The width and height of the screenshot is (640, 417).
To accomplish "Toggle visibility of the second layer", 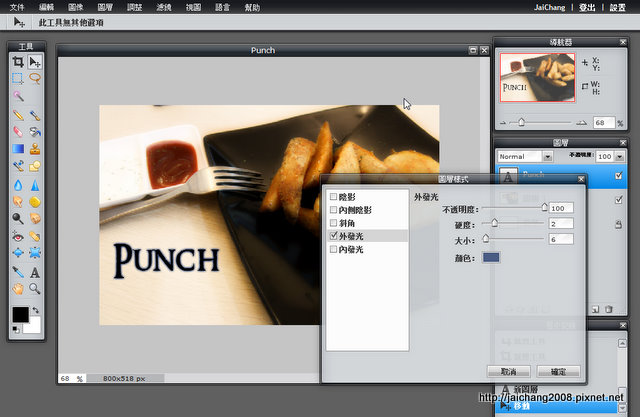I will [619, 200].
